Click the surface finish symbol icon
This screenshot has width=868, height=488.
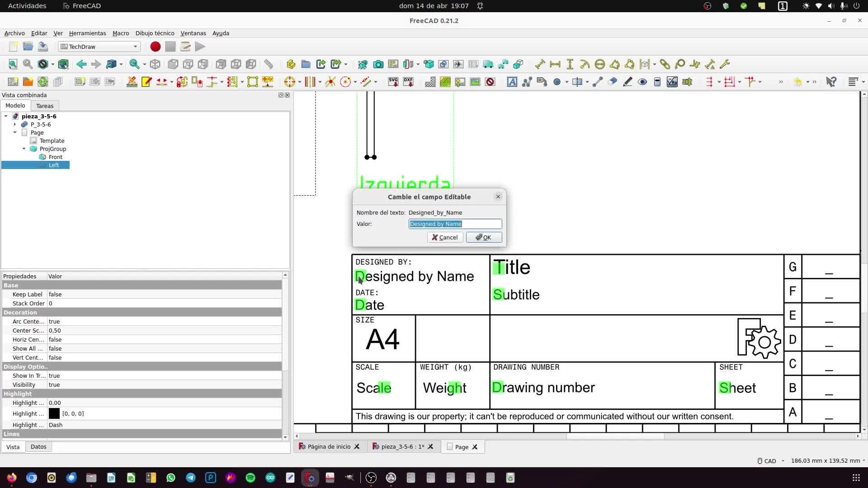[672, 82]
